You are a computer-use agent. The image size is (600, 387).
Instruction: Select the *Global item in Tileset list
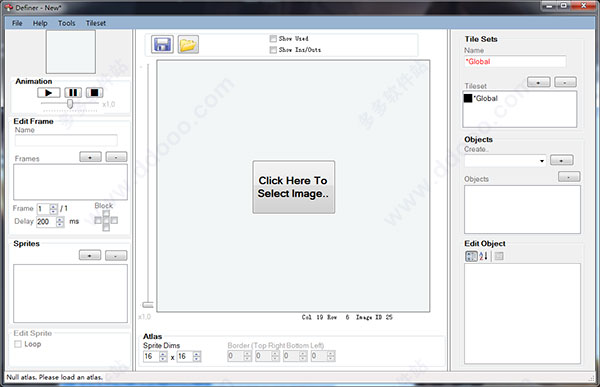point(486,98)
